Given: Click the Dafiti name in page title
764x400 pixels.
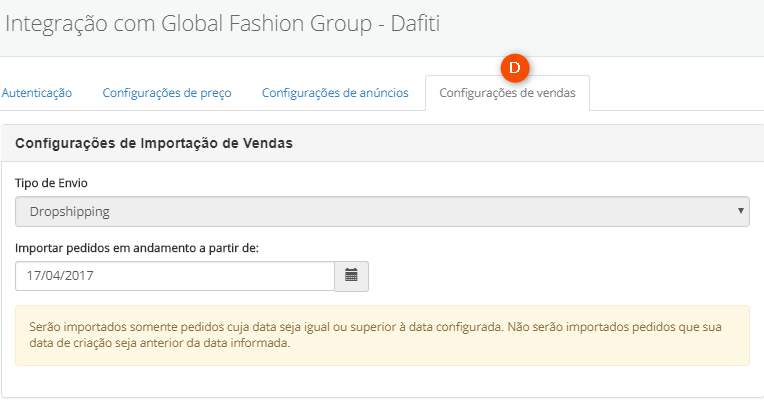Looking at the screenshot, I should 416,23.
